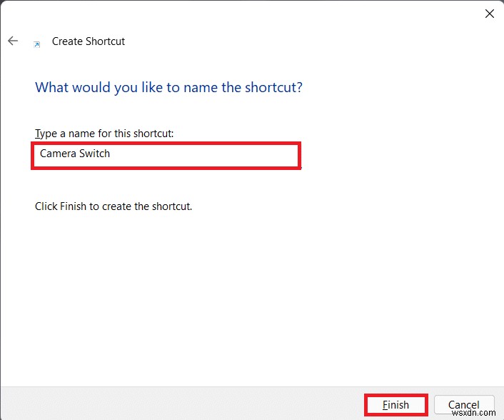
Task: Click the 'What would you like to name' heading
Action: (168, 88)
